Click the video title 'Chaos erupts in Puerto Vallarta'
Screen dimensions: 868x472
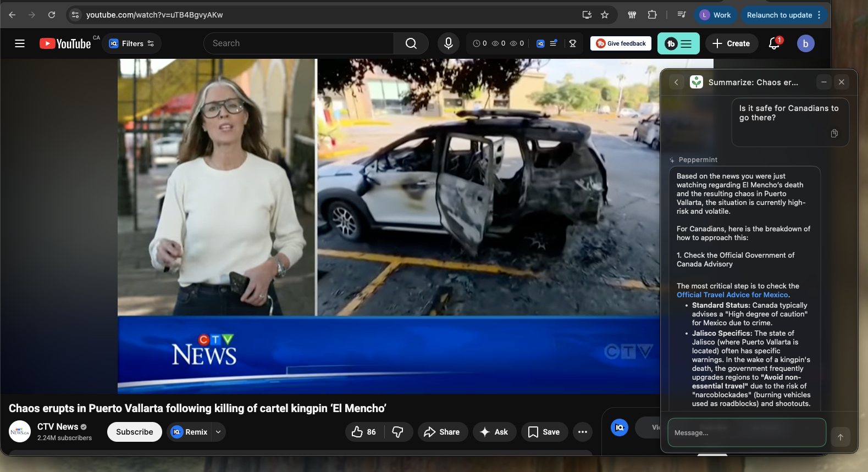pyautogui.click(x=197, y=408)
